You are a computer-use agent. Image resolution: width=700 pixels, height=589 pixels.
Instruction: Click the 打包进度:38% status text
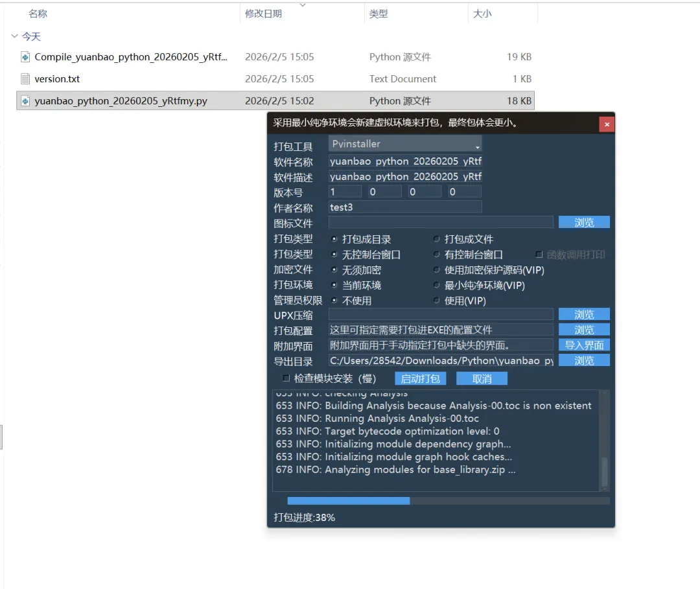[x=304, y=518]
